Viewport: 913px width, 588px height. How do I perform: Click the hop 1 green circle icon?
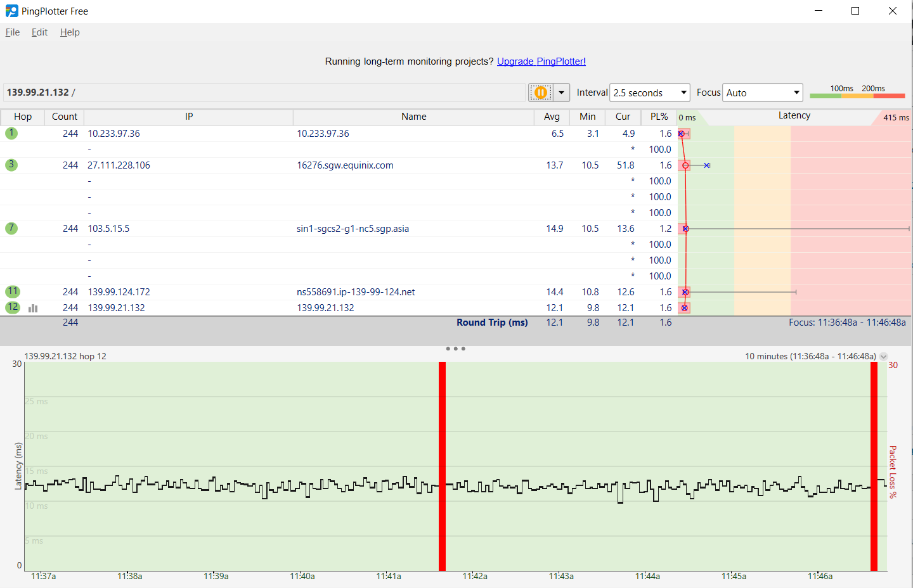11,133
